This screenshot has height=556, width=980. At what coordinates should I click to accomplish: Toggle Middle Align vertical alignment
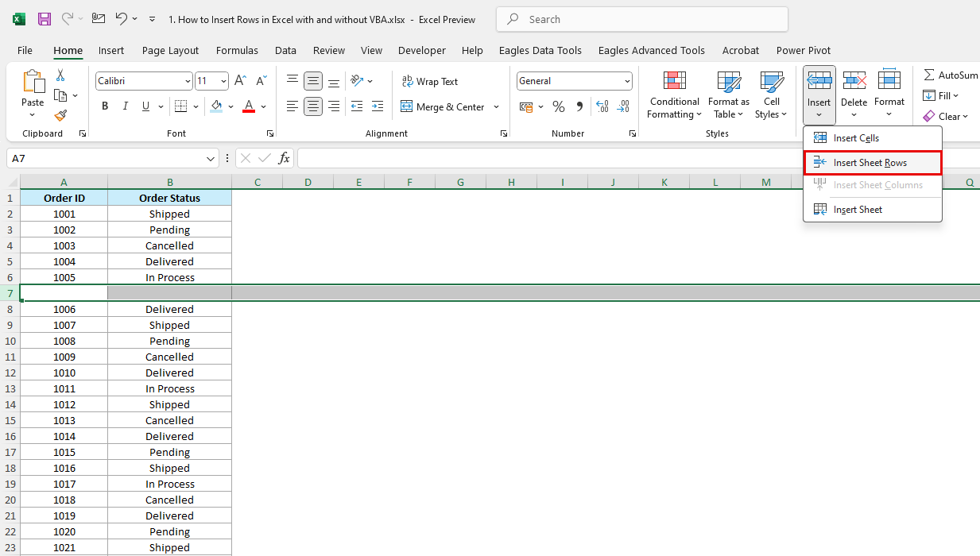pyautogui.click(x=313, y=81)
